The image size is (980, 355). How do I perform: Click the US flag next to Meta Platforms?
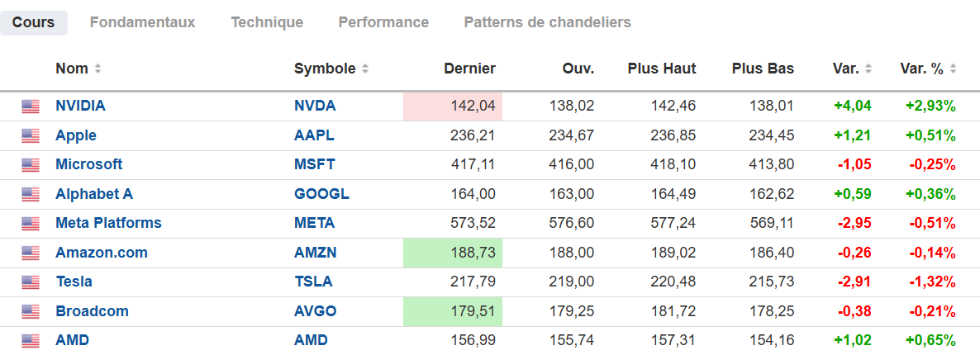[31, 223]
